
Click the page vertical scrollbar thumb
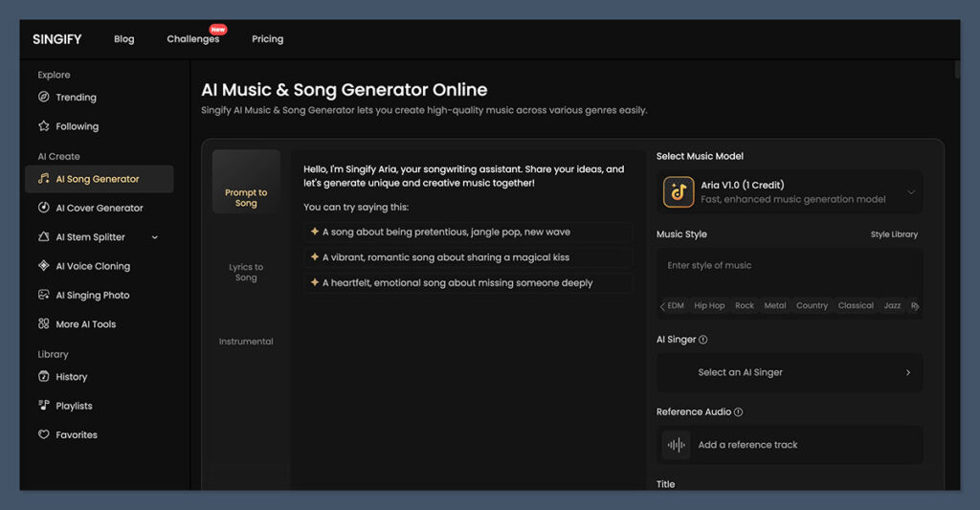coord(957,70)
